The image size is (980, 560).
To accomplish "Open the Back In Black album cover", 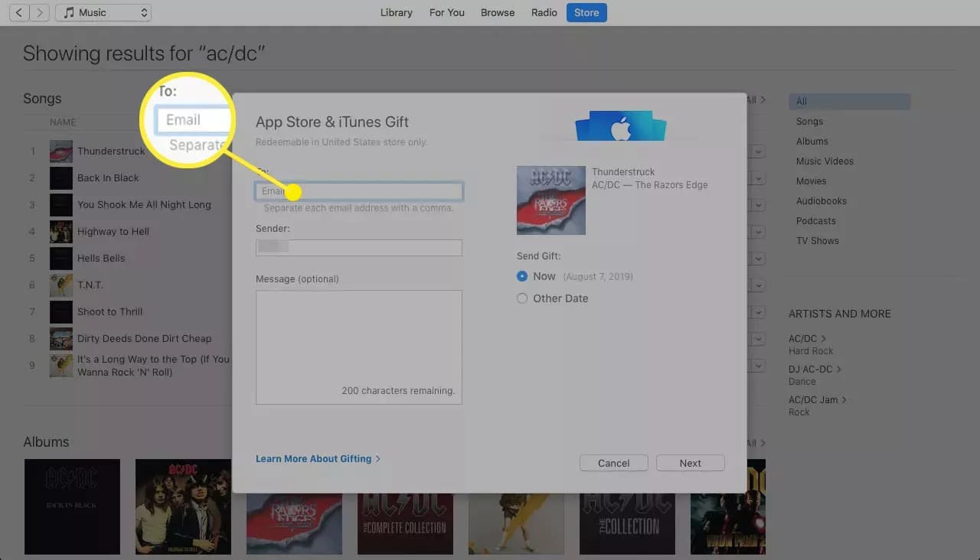I will point(72,506).
